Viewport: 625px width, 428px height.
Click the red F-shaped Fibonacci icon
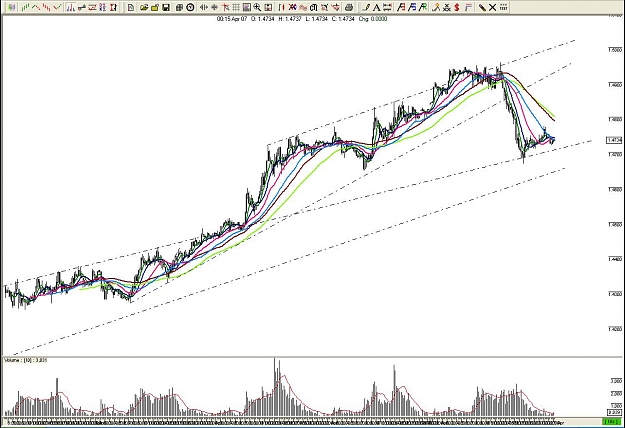click(401, 7)
